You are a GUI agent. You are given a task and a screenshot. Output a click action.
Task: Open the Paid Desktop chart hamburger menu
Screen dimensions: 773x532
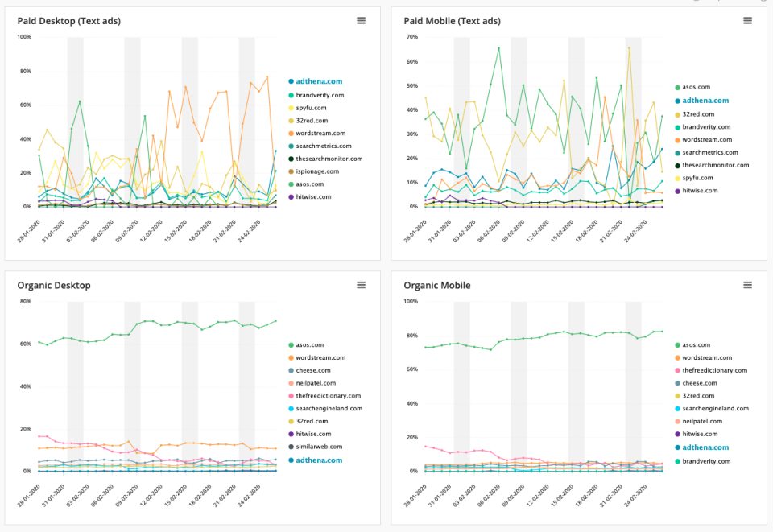pyautogui.click(x=362, y=21)
